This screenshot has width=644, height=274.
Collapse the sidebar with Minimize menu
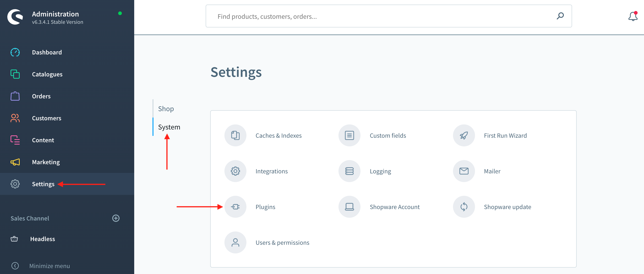(49, 266)
